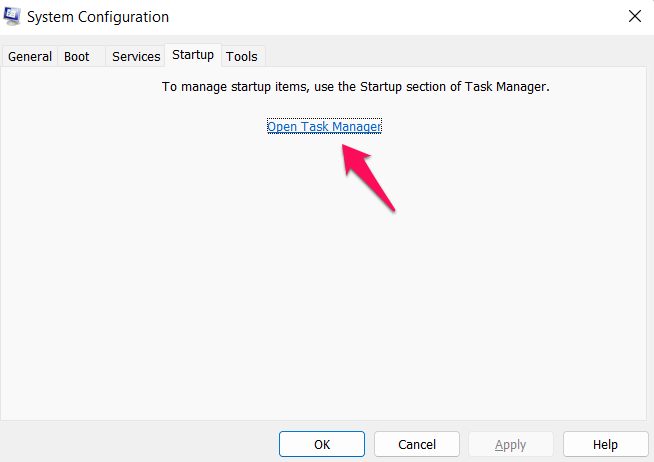Click the System Configuration title text

pyautogui.click(x=98, y=17)
